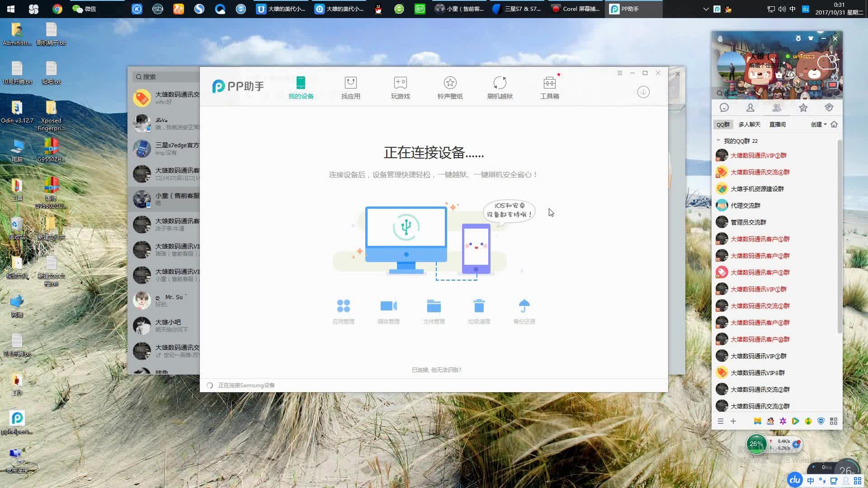Select the messages chat bubble icon

click(x=724, y=108)
